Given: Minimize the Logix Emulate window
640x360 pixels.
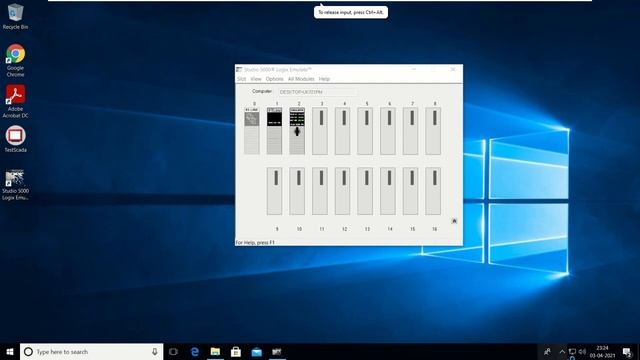Looking at the screenshot, I should coord(414,69).
